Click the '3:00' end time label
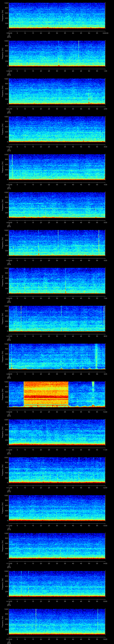Screen dimensions: 114x644 105,147
